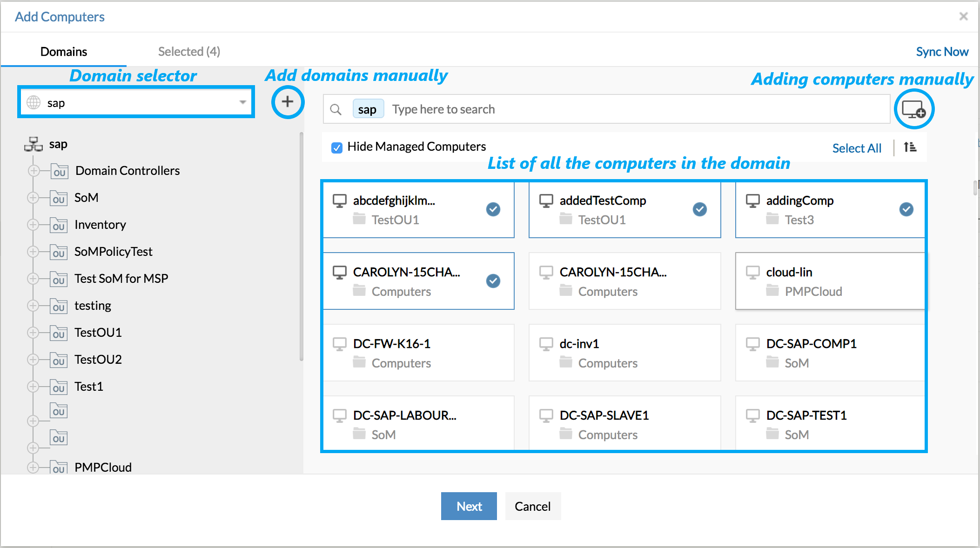
Task: Expand the TestOU1 tree node
Action: (33, 333)
